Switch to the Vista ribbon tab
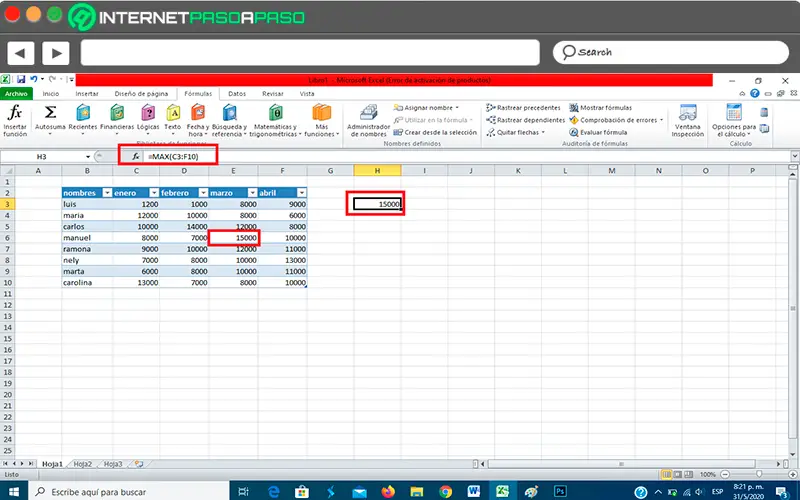 tap(307, 94)
